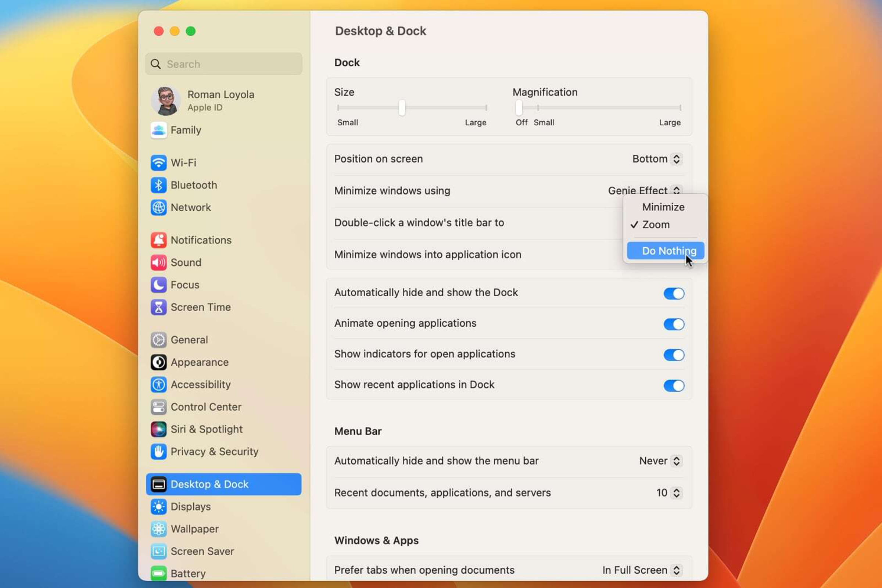Turn off Animate opening applications

point(674,324)
